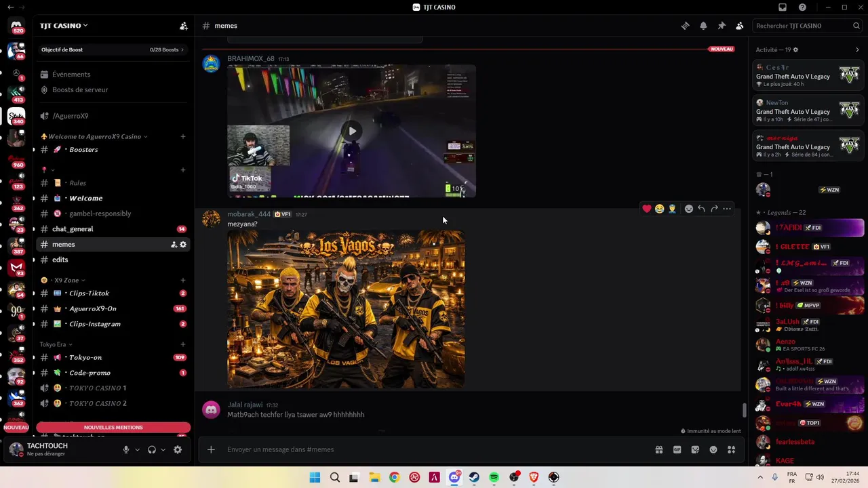Collapse the Tokyo Era category
868x488 pixels.
(x=56, y=344)
